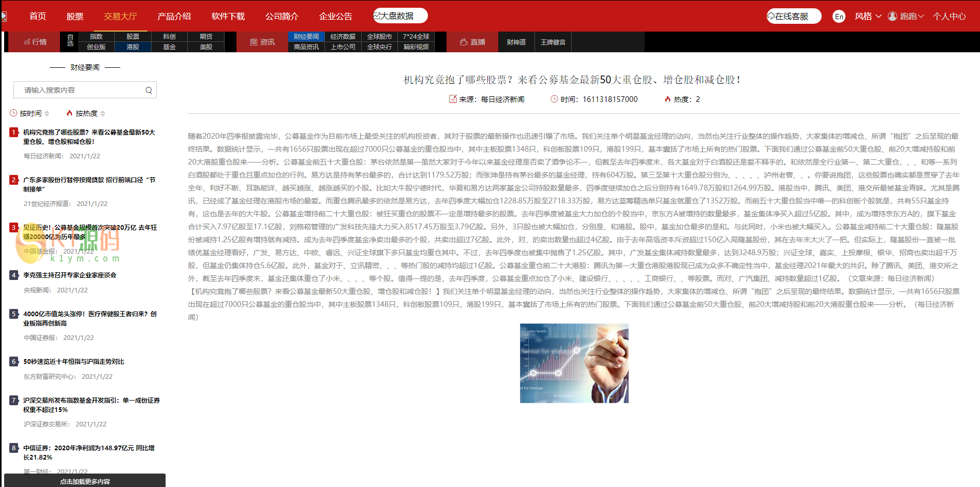980x487 pixels.
Task: Open the 行情 chart icon section
Action: [35, 42]
